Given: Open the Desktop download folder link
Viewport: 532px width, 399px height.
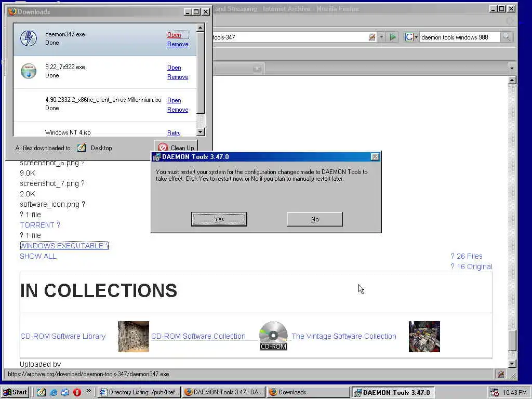Looking at the screenshot, I should pos(101,148).
